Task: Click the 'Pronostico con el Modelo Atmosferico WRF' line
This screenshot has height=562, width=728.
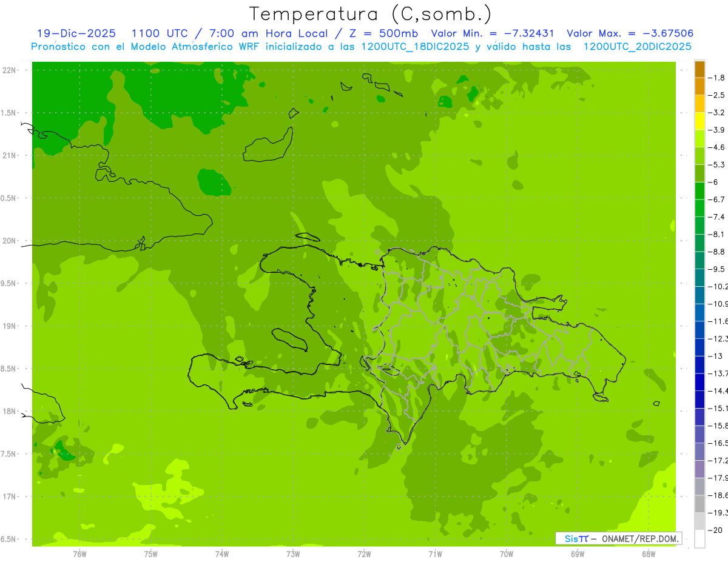Action: click(x=362, y=46)
